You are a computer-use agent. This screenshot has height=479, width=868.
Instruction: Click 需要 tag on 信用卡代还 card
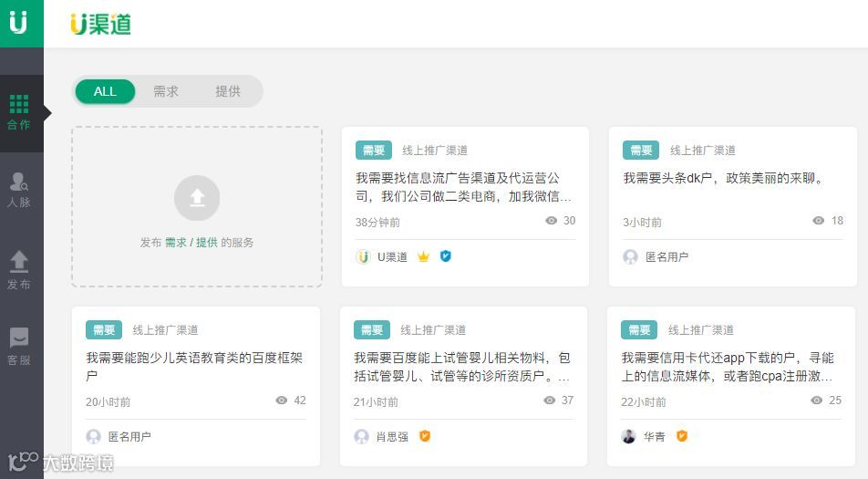click(x=639, y=330)
